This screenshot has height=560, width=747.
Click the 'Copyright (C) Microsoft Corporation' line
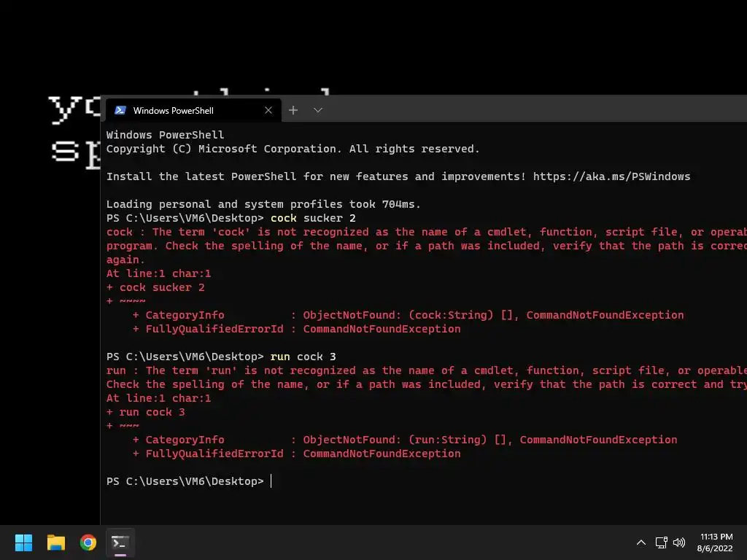click(293, 149)
